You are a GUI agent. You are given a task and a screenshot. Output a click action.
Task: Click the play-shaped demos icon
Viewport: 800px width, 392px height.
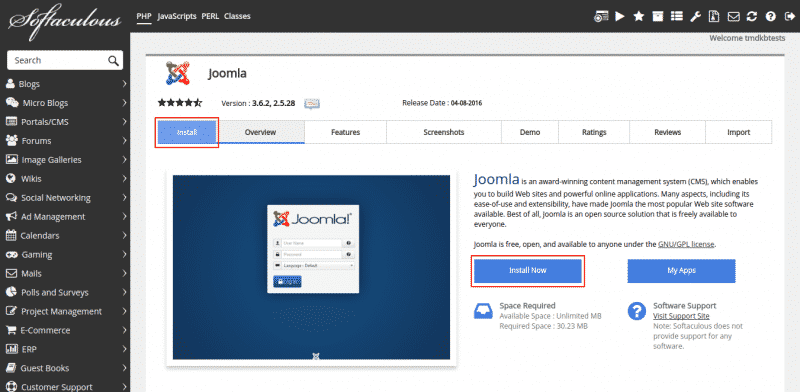[620, 16]
